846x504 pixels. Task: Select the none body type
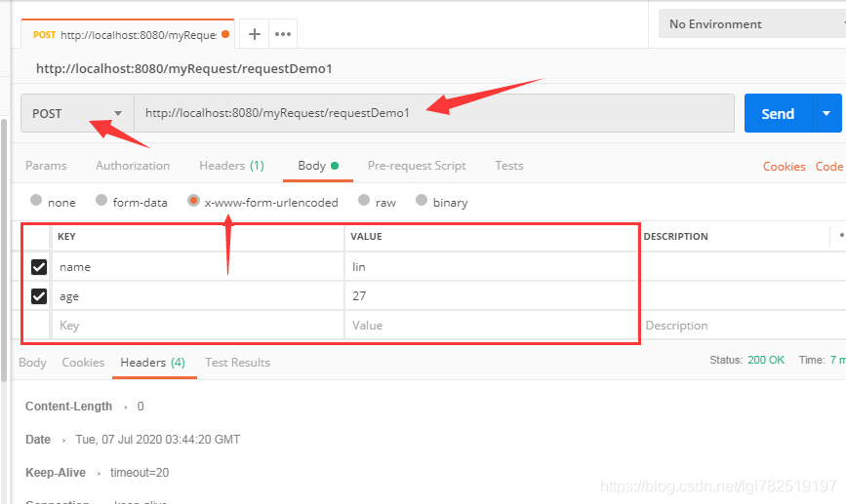click(36, 200)
